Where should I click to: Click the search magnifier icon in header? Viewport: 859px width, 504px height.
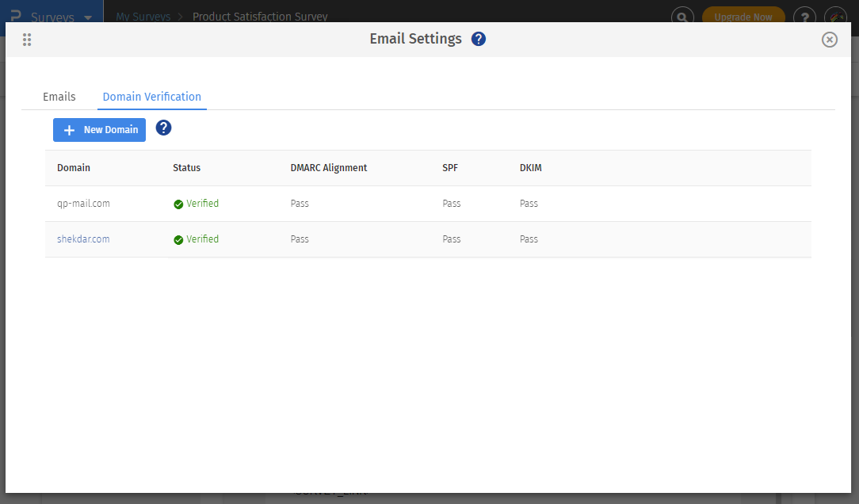coord(682,17)
